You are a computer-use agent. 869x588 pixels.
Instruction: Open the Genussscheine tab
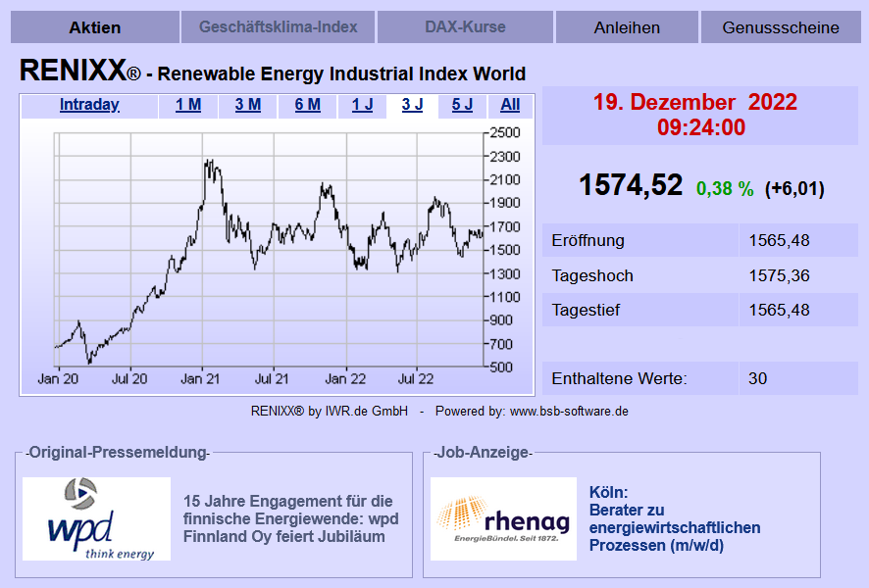pyautogui.click(x=781, y=27)
